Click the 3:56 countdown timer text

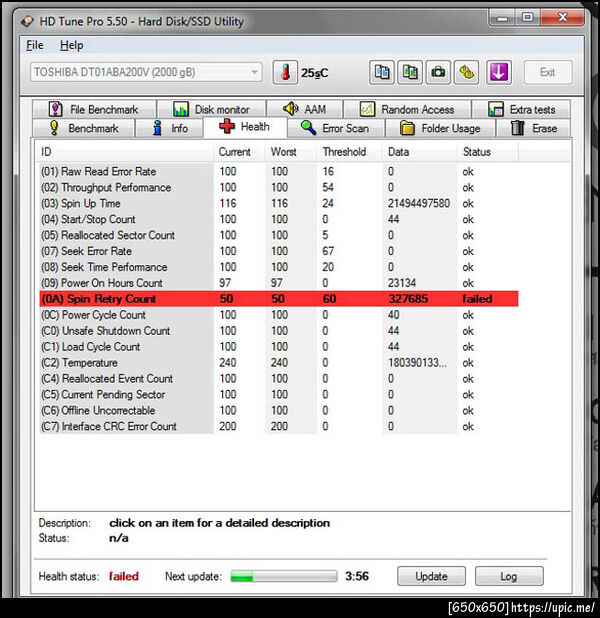point(357,576)
